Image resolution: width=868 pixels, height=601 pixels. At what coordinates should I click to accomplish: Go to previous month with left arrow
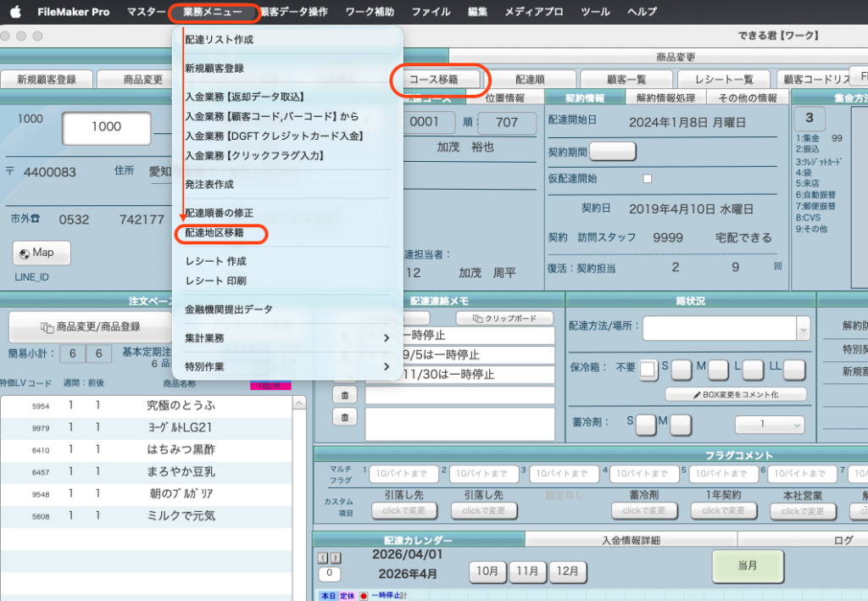323,558
